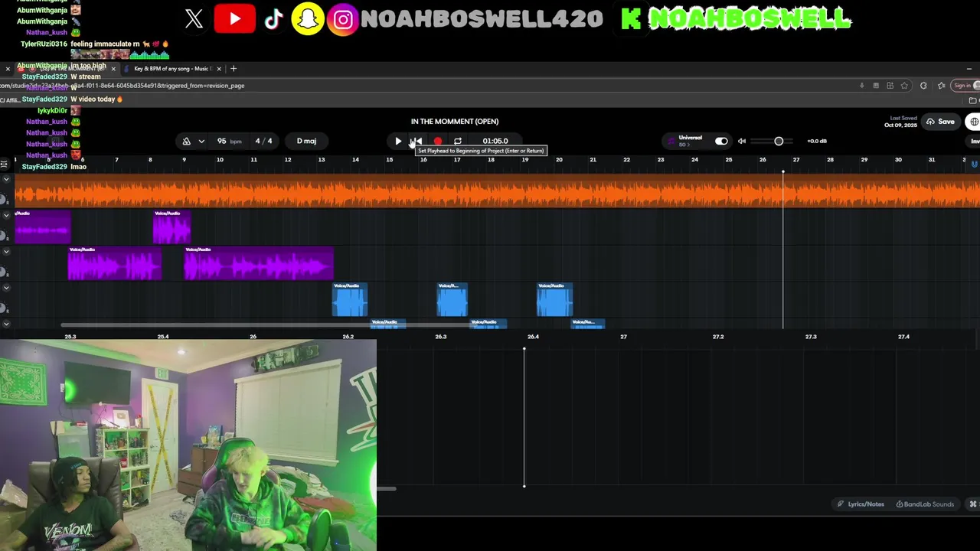
Task: Select the orange instrumental audio region
Action: coord(498,191)
